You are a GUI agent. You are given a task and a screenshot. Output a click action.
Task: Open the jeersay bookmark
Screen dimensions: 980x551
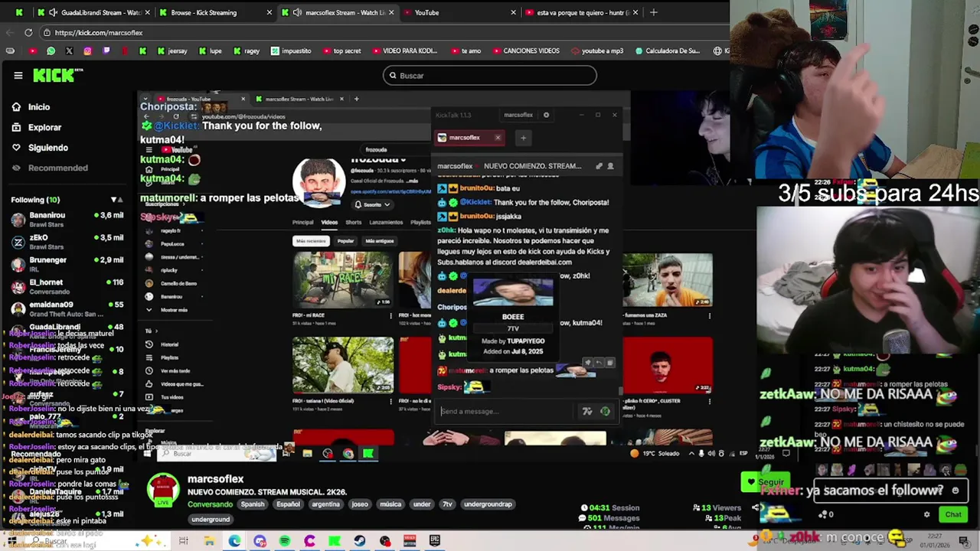click(x=171, y=51)
